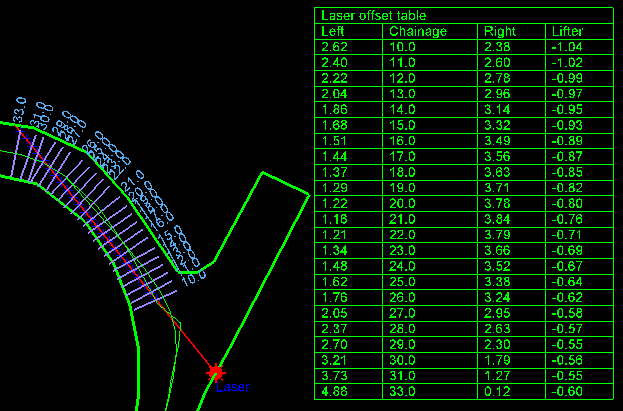Click lifter value -1.02
The image size is (623, 411).
(567, 63)
